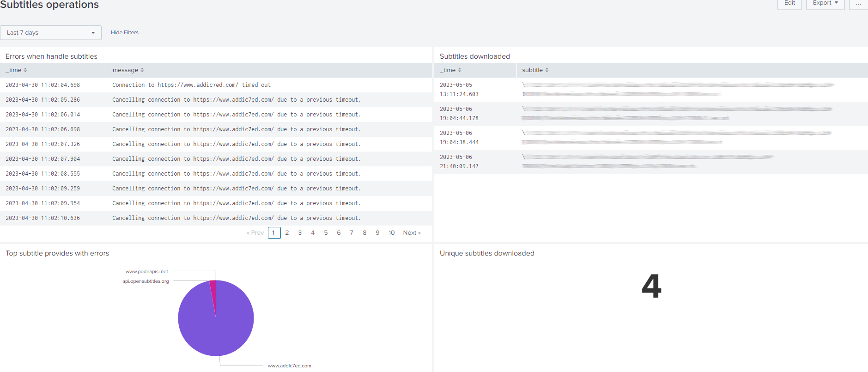Click the Unique subtitles downloaded panel title
Image resolution: width=868 pixels, height=372 pixels.
point(487,253)
